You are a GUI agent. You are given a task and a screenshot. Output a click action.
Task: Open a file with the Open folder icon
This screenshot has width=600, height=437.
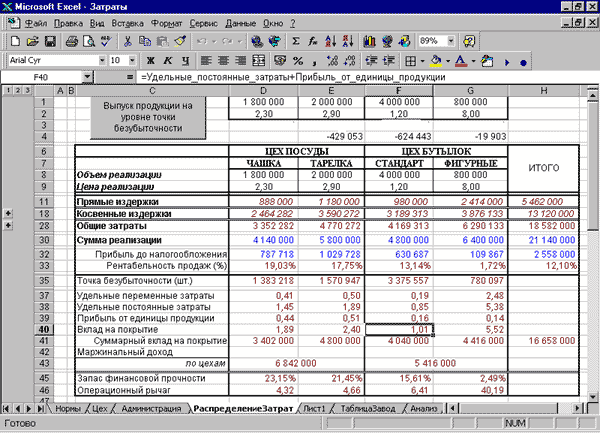pos(33,41)
